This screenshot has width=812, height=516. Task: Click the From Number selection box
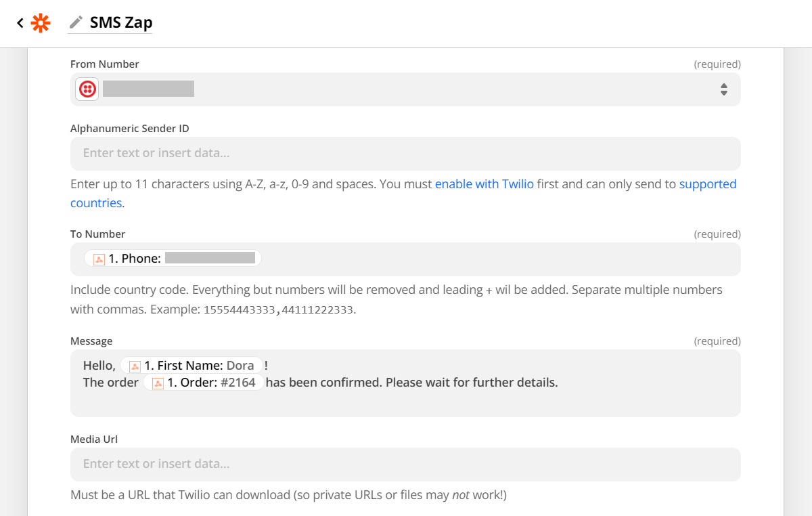(406, 89)
